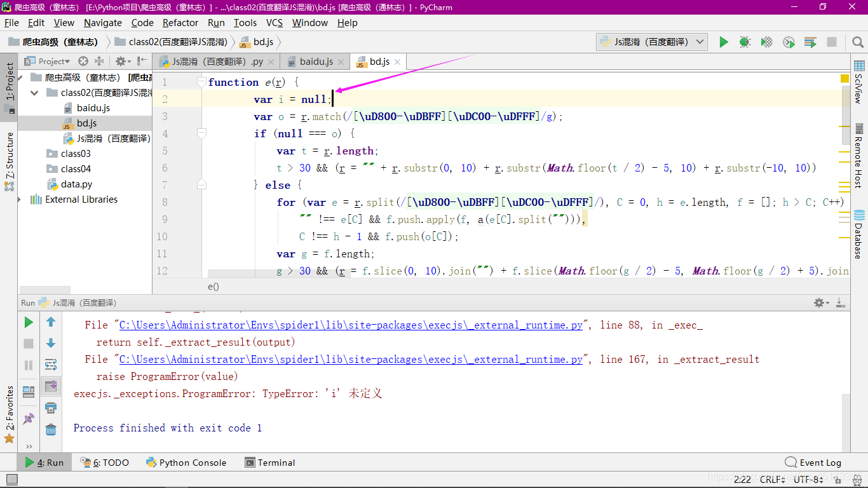Click the yellow inspection indicator above the editor scrollbar

pyautogui.click(x=844, y=79)
